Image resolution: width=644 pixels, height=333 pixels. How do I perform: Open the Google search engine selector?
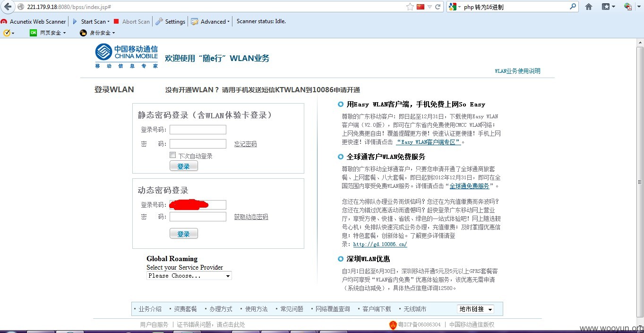[455, 7]
